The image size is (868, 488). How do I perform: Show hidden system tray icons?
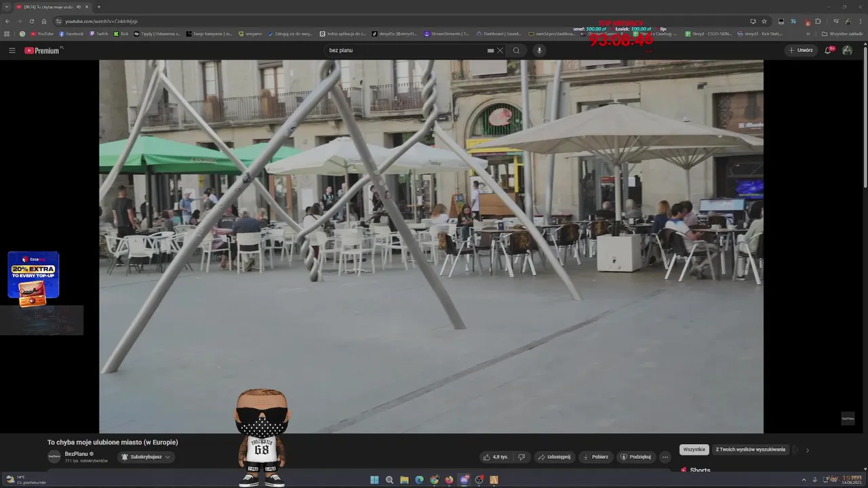[x=804, y=480]
